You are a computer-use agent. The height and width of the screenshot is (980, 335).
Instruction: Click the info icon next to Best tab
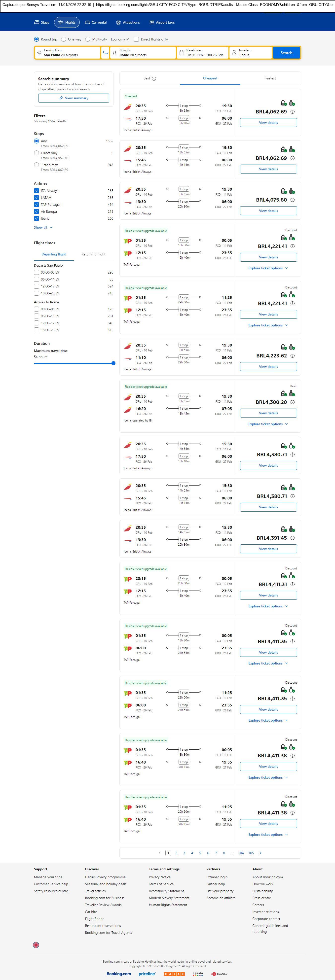pyautogui.click(x=154, y=79)
